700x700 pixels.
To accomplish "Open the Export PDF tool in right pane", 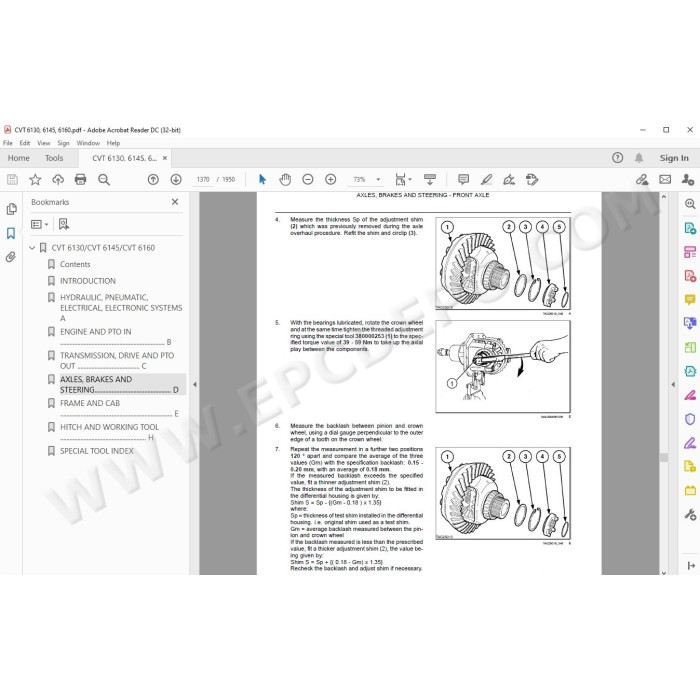I will pyautogui.click(x=690, y=229).
